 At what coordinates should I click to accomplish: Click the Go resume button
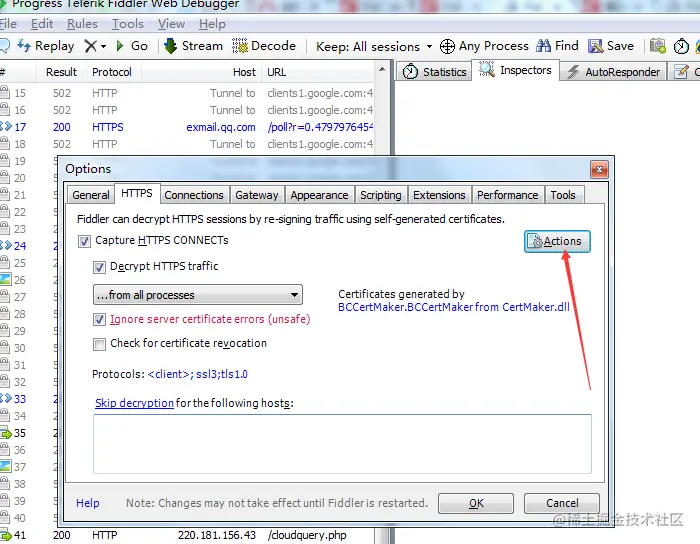(x=132, y=46)
